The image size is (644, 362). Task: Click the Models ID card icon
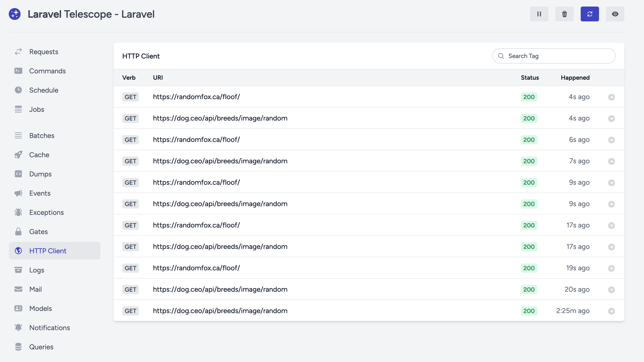pyautogui.click(x=18, y=309)
